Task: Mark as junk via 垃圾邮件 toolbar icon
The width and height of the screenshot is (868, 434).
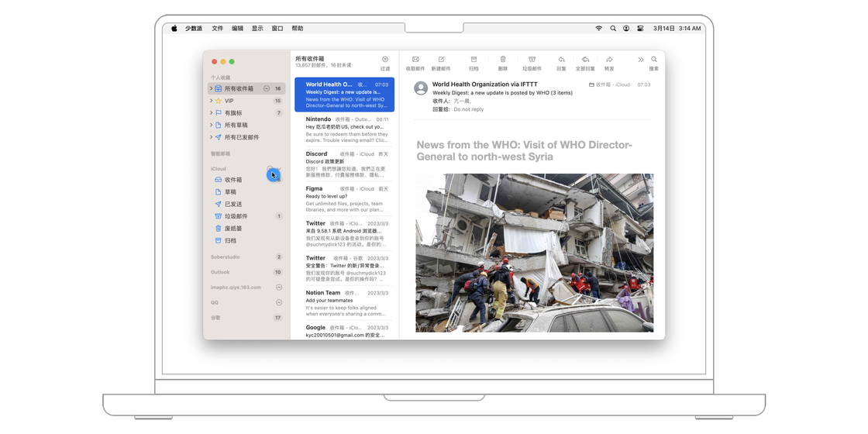Action: 532,60
